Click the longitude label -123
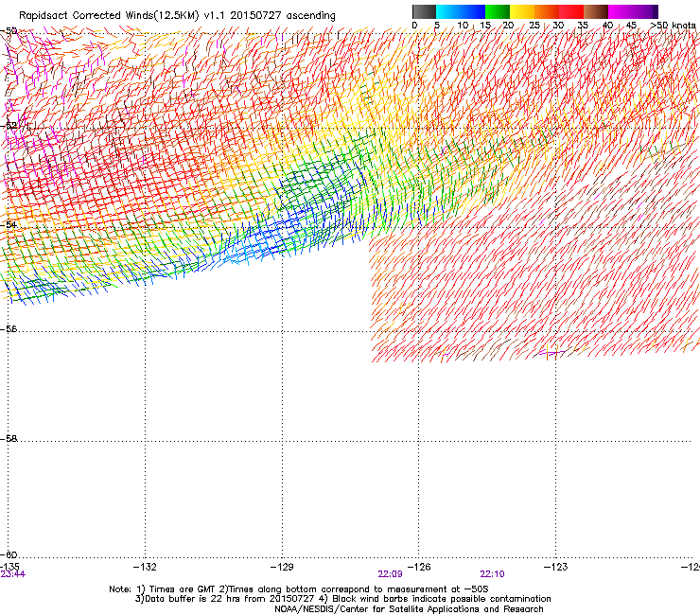This screenshot has height=615, width=700. pos(556,567)
